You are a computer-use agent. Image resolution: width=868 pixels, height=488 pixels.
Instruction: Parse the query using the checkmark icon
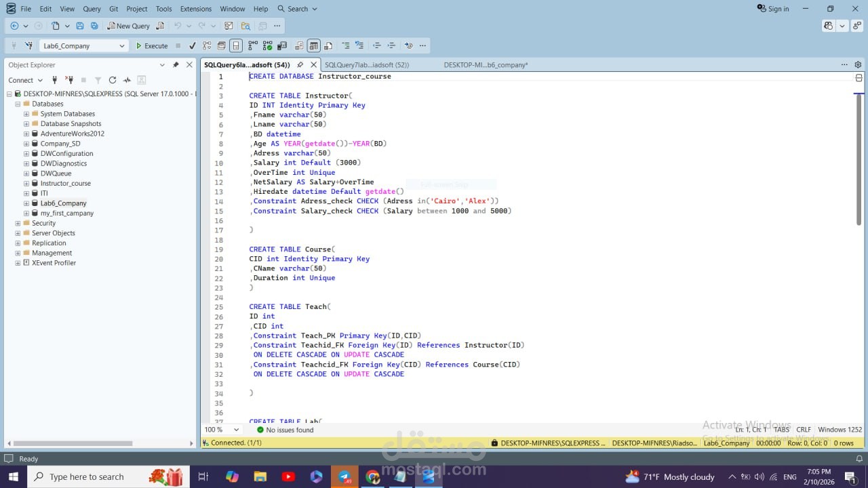(x=193, y=45)
